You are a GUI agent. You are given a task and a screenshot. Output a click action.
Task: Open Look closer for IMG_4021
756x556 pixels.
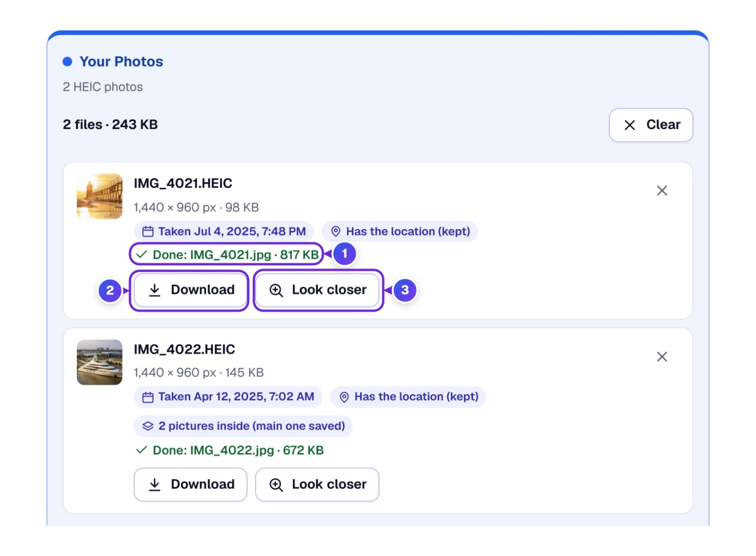317,290
